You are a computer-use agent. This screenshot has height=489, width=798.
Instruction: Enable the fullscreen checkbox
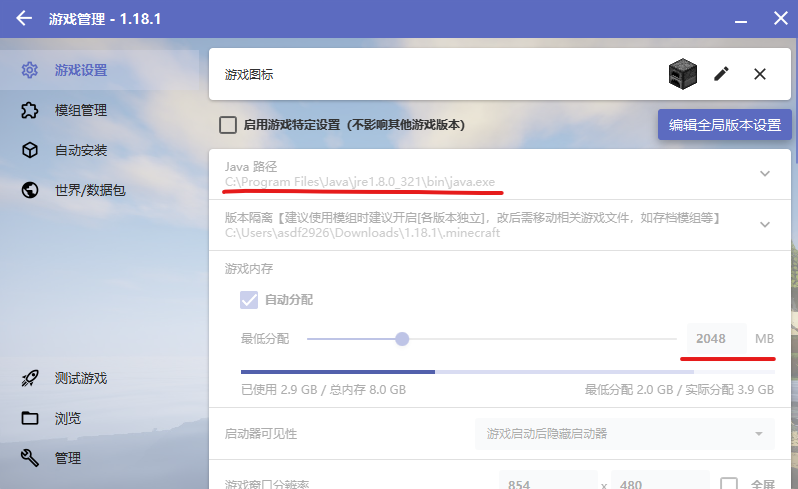(729, 483)
